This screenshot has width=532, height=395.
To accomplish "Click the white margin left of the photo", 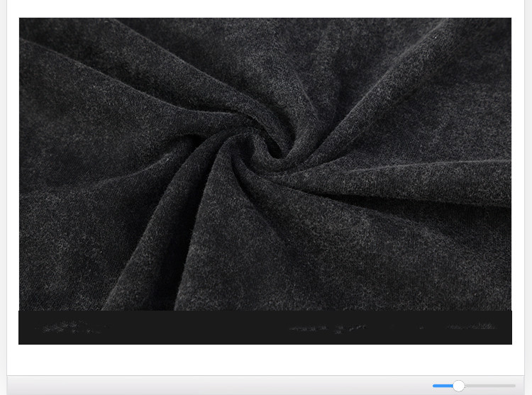I will tap(12, 177).
